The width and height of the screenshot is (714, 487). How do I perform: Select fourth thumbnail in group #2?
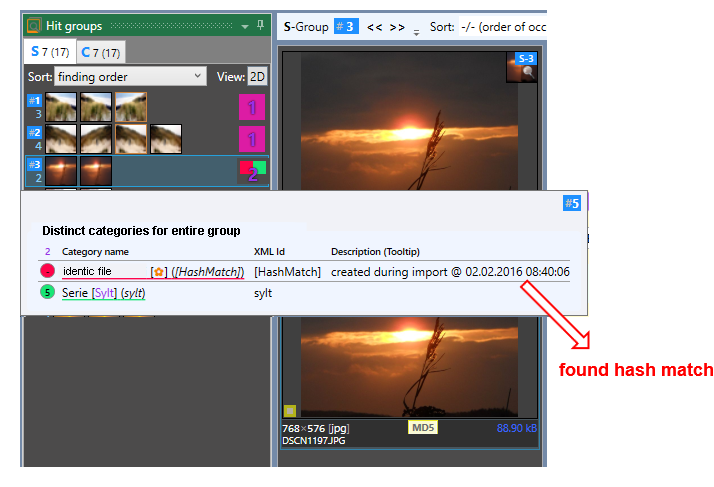(x=166, y=139)
